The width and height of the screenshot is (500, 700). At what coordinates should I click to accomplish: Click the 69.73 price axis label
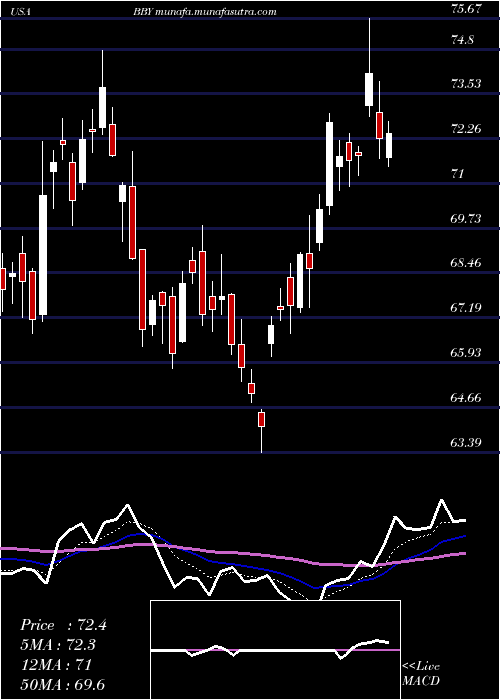(466, 218)
